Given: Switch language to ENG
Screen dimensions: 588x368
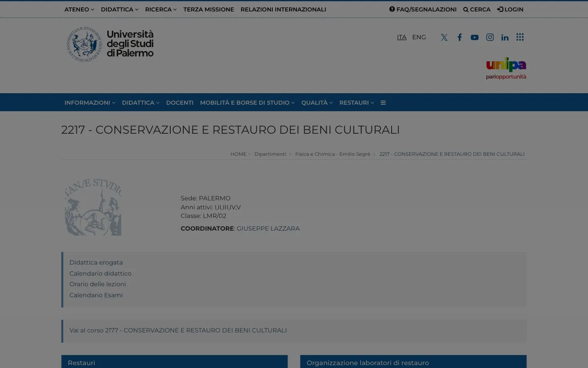Looking at the screenshot, I should tap(419, 37).
